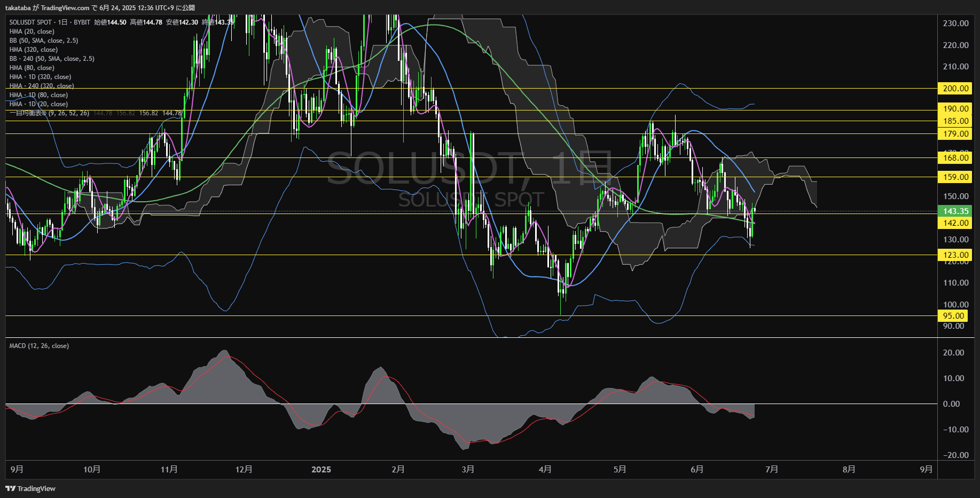
Task: Click the 220.00 price axis value
Action: [x=956, y=45]
